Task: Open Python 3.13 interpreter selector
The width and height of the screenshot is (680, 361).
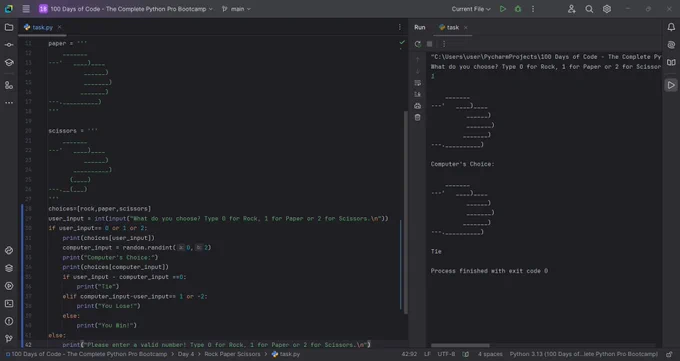Action: [584, 354]
